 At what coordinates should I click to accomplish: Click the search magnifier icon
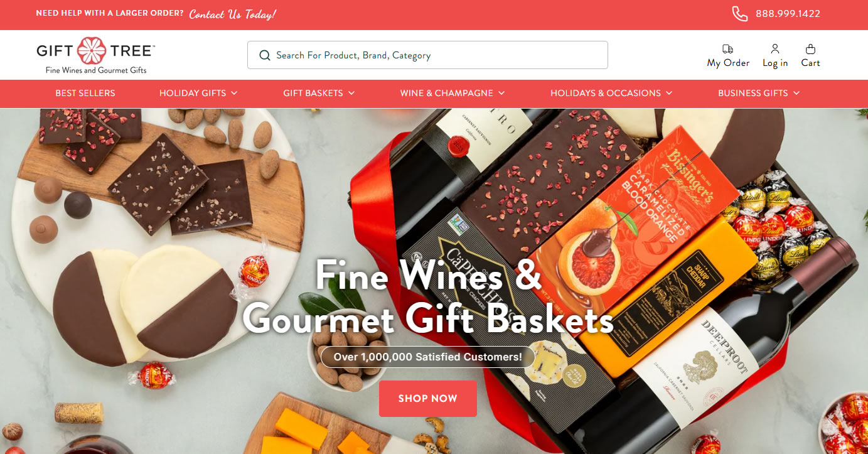tap(265, 55)
